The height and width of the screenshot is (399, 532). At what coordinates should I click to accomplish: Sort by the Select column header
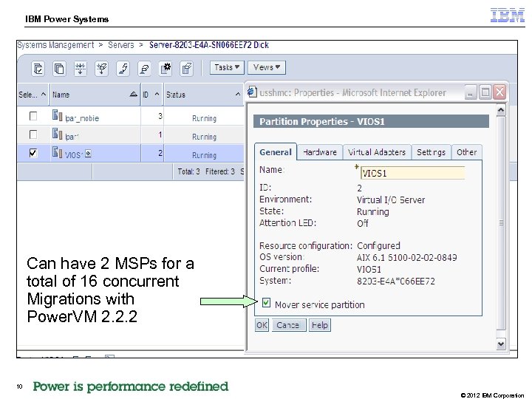[33, 95]
